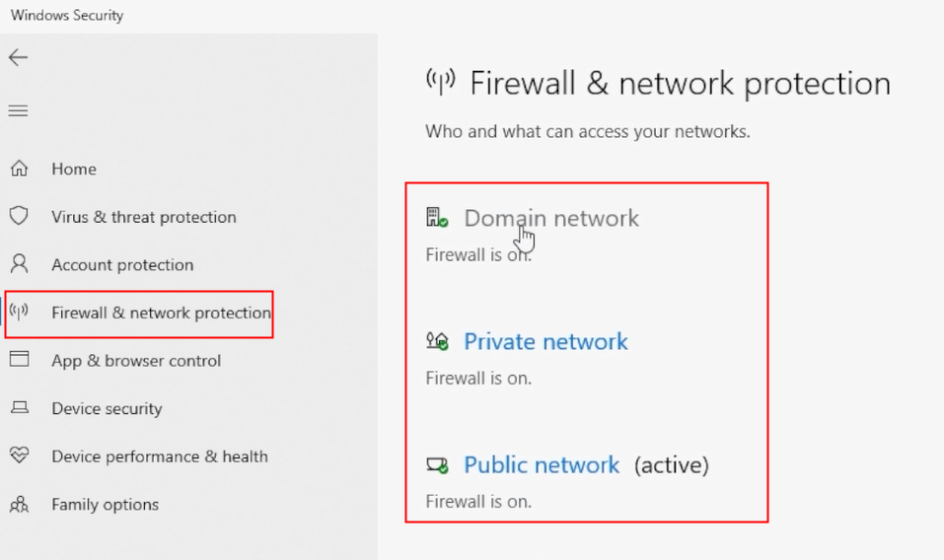This screenshot has height=560, width=944.
Task: Click the back arrow icon
Action: (18, 58)
